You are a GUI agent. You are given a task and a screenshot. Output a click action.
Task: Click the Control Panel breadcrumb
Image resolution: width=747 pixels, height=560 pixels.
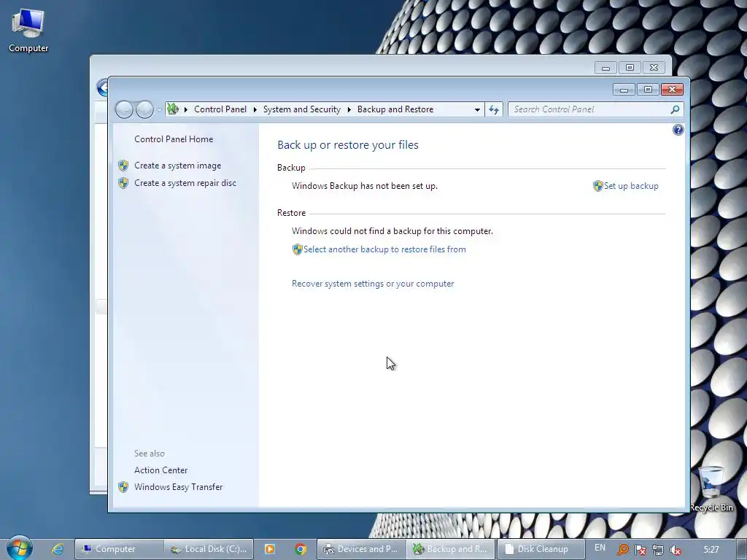tap(220, 109)
